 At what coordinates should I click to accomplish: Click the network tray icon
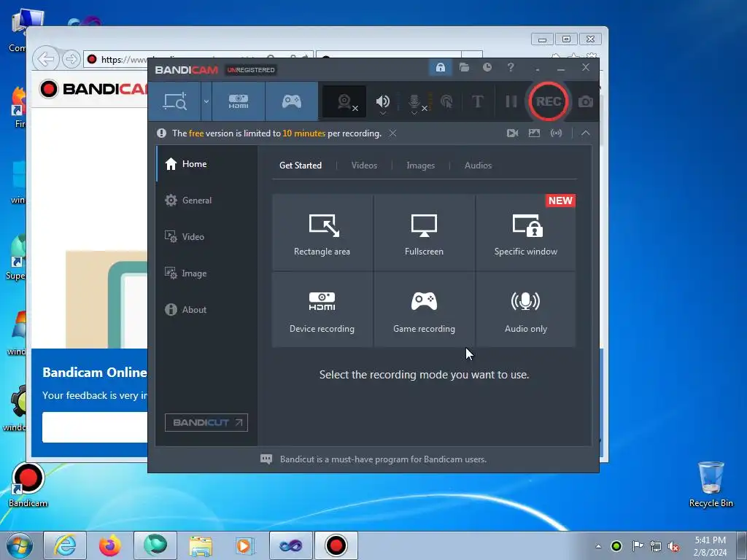coord(656,546)
